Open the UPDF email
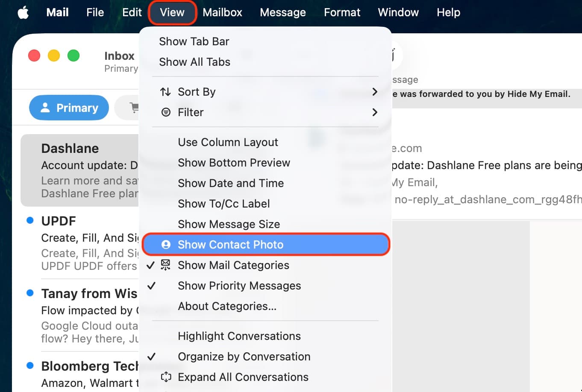Viewport: 582px width, 392px height. [80, 243]
